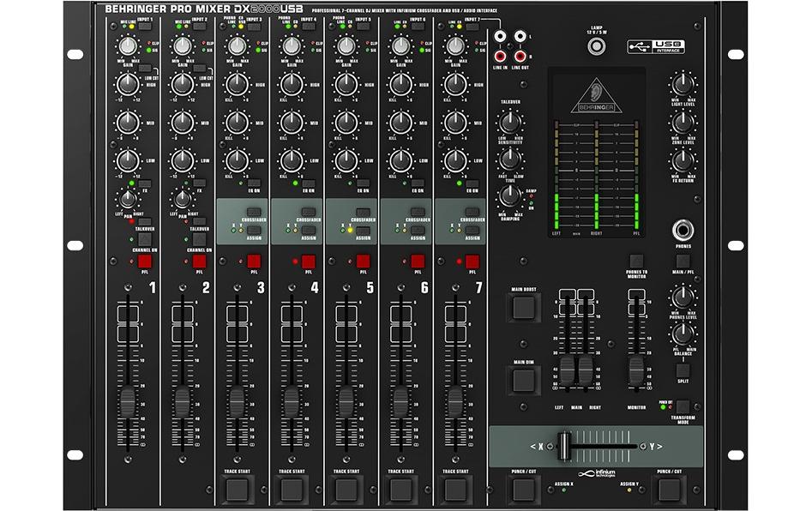Click the LED level meter display
Screen dimensions: 812x511
pyautogui.click(x=597, y=176)
